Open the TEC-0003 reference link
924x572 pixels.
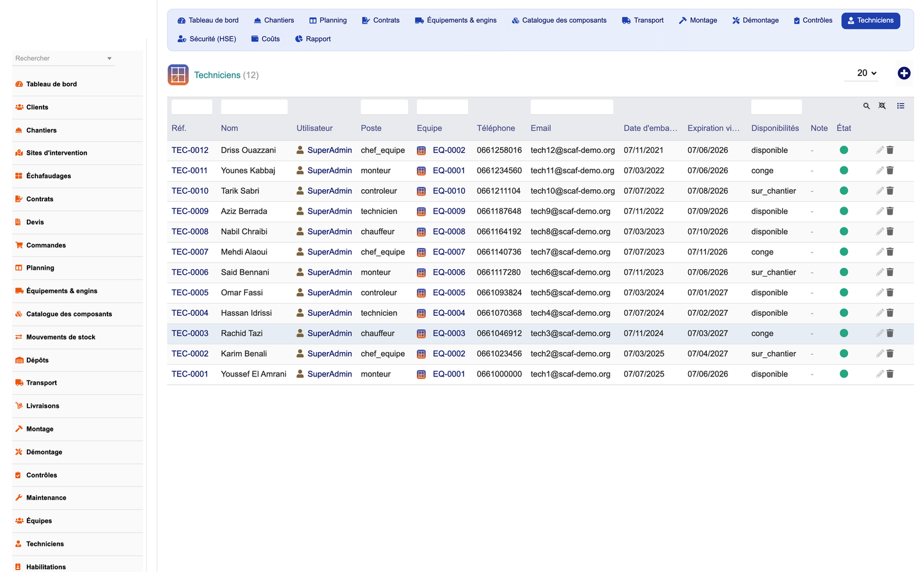[x=190, y=333]
